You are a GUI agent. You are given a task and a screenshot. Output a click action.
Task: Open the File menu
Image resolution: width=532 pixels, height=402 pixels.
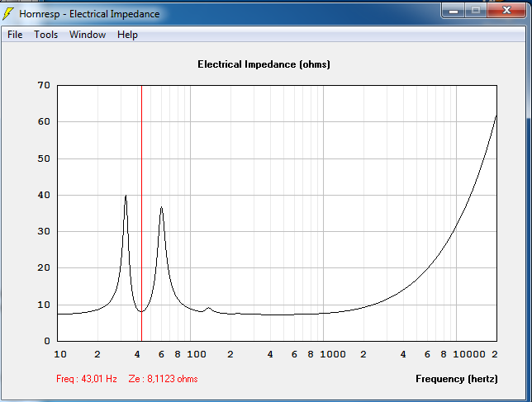15,35
